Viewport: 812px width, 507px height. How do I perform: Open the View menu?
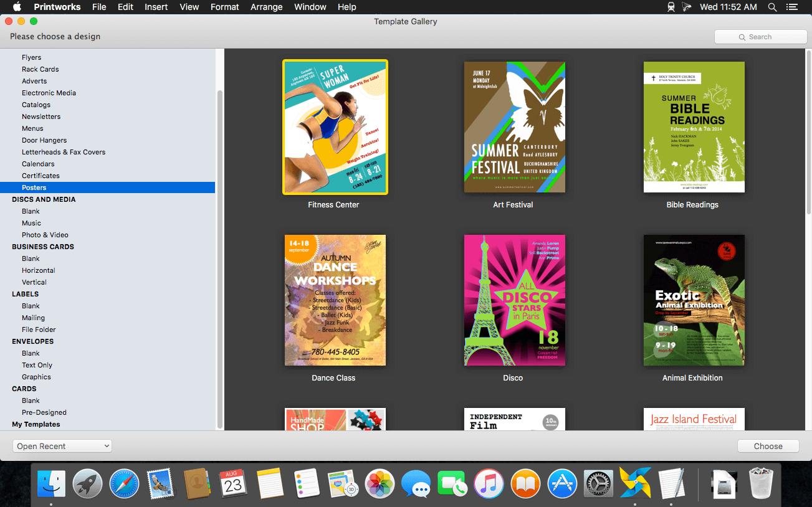(x=189, y=7)
